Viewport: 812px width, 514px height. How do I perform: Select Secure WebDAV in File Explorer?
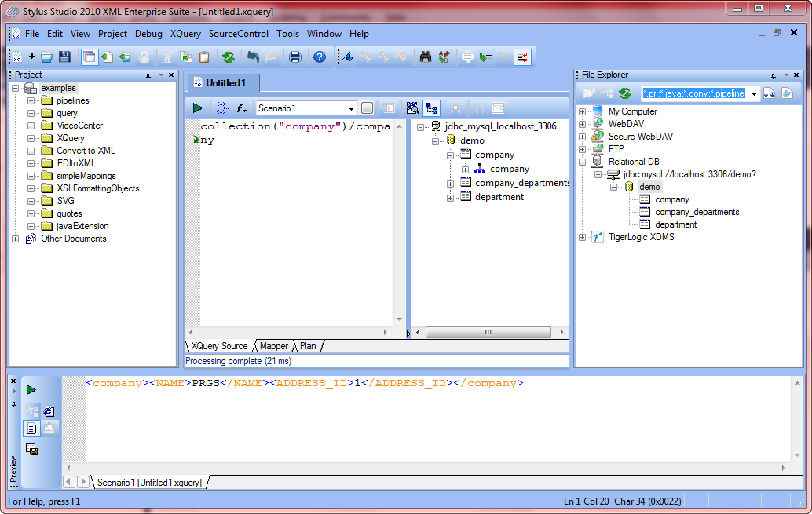641,137
